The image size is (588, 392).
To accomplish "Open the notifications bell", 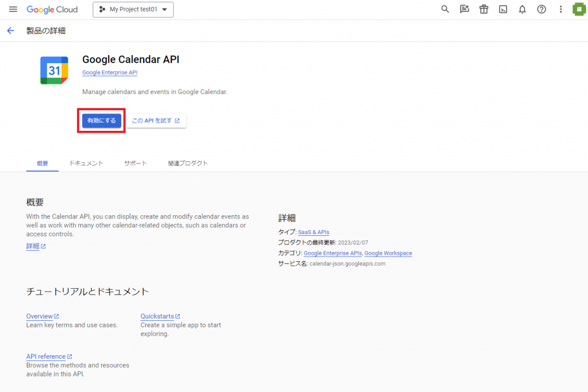I will pyautogui.click(x=522, y=9).
